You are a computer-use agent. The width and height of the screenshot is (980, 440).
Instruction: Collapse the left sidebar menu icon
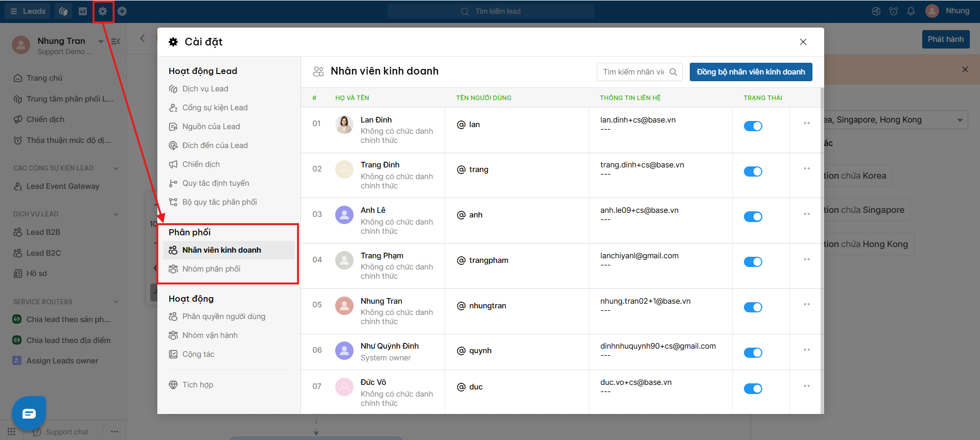click(116, 41)
